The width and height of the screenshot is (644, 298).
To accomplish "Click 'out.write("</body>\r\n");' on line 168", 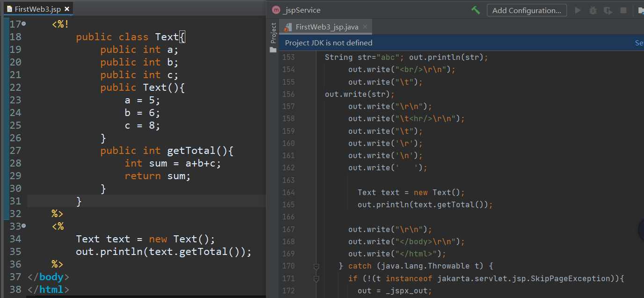I will [x=407, y=241].
